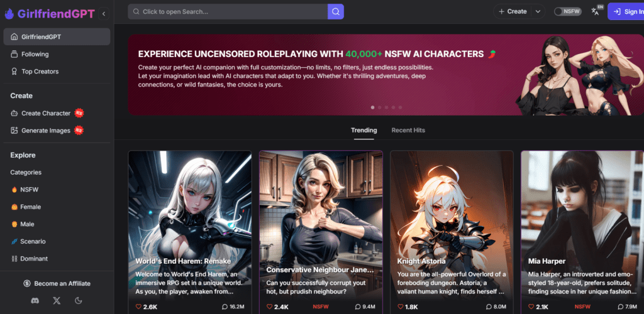Viewport: 644px width, 314px height.
Task: Expand the Create dropdown arrow
Action: pos(538,11)
